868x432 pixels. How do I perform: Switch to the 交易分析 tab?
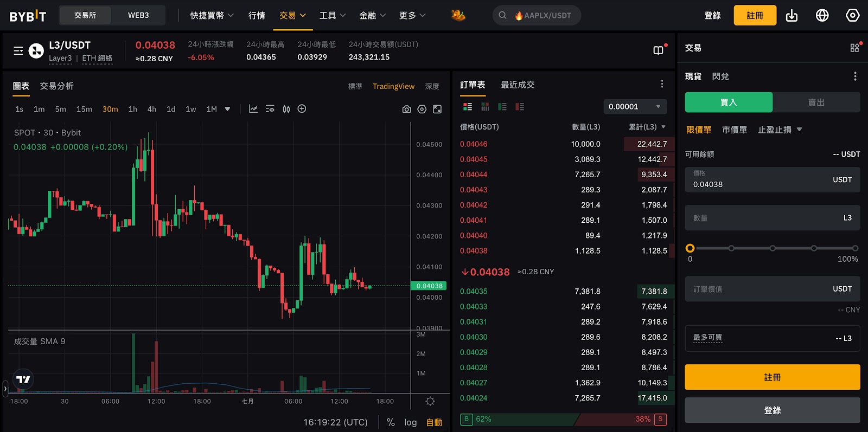(56, 86)
